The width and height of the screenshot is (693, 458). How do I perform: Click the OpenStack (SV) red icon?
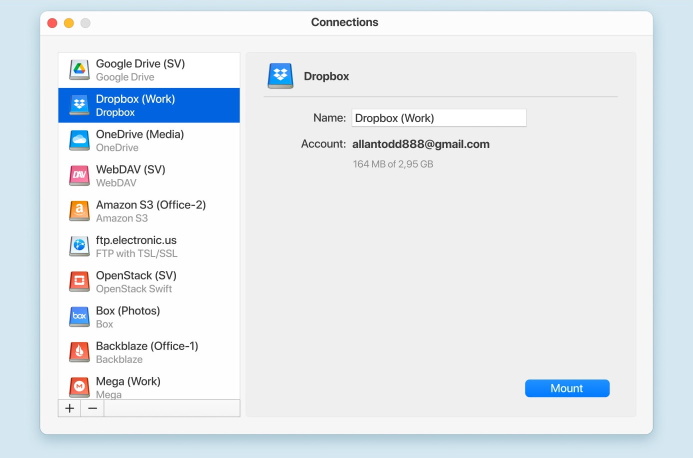point(80,282)
